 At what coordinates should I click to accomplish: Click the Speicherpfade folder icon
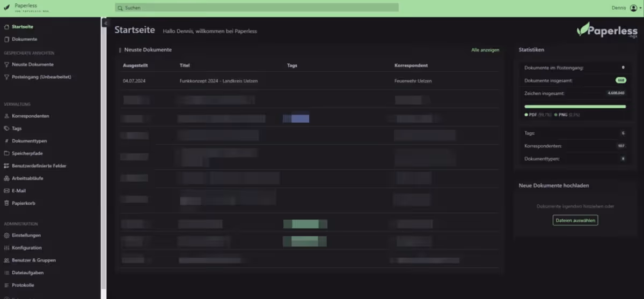point(6,154)
